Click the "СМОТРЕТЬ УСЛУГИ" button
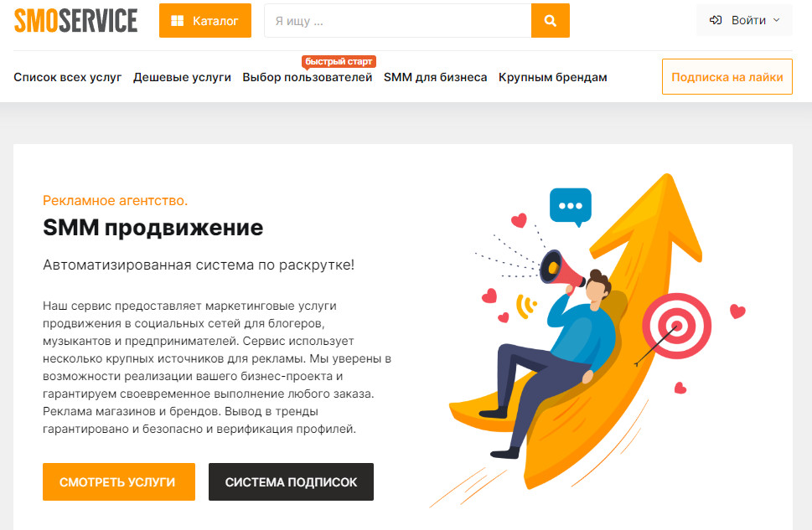This screenshot has height=530, width=812. click(x=119, y=482)
